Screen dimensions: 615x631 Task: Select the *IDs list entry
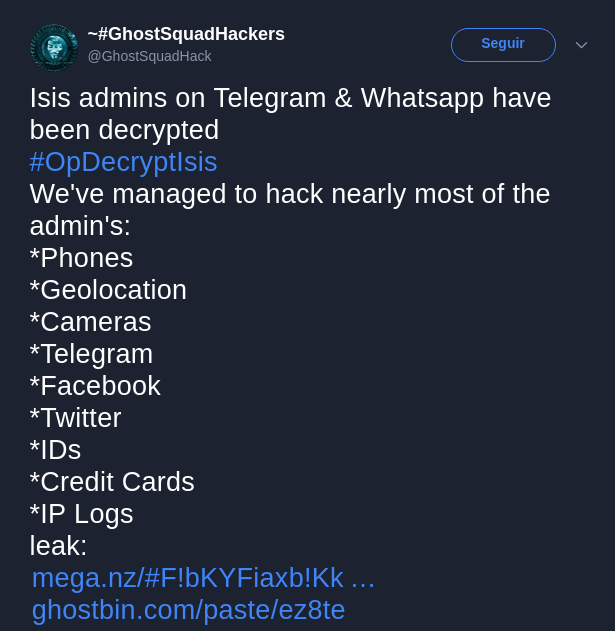click(56, 450)
